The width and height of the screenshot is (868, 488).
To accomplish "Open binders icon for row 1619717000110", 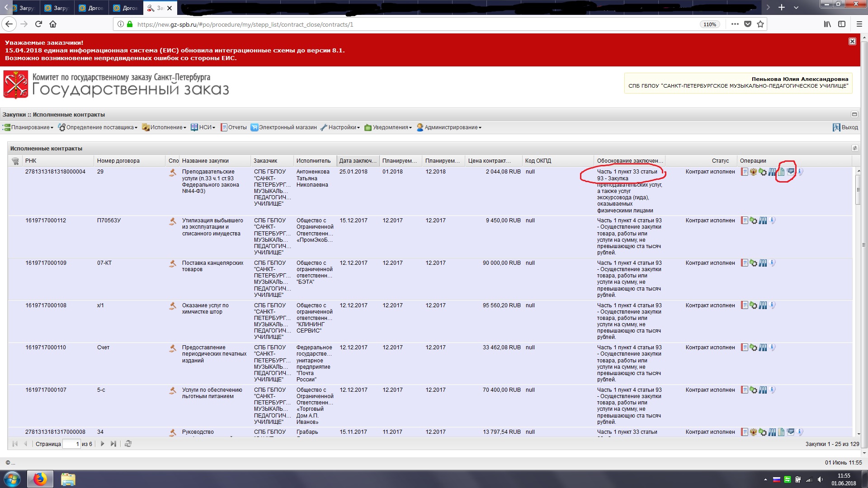I will [763, 347].
